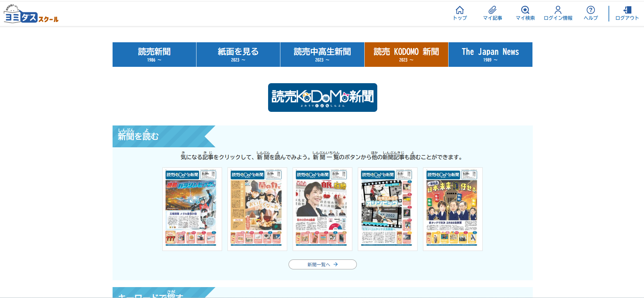
Task: Open the Feb 5 オリンピック issue thumbnail
Action: [x=387, y=209]
